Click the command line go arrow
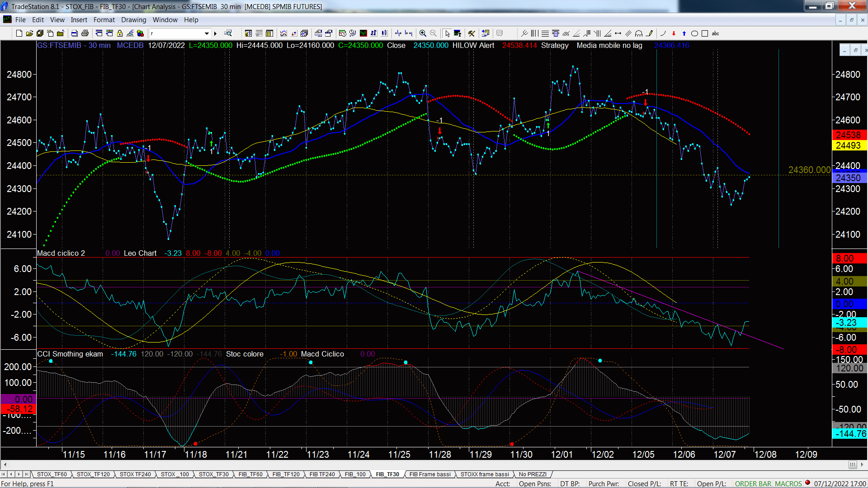868x488 pixels. pyautogui.click(x=216, y=33)
